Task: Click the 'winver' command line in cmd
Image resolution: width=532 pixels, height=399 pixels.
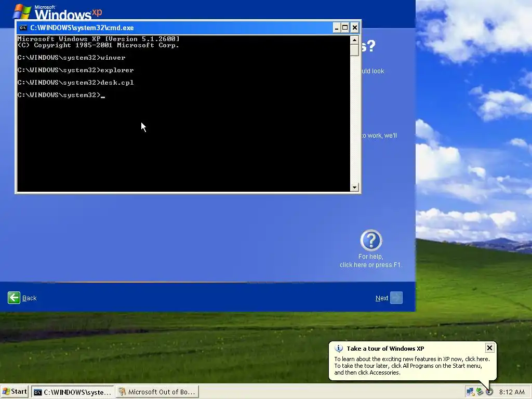Action: (x=72, y=58)
